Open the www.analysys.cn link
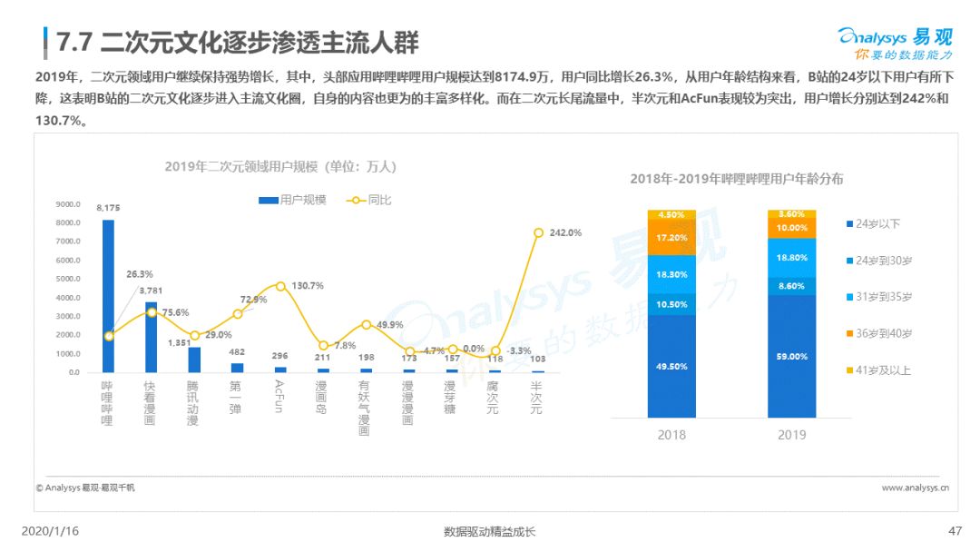The width and height of the screenshot is (980, 552). [x=916, y=488]
